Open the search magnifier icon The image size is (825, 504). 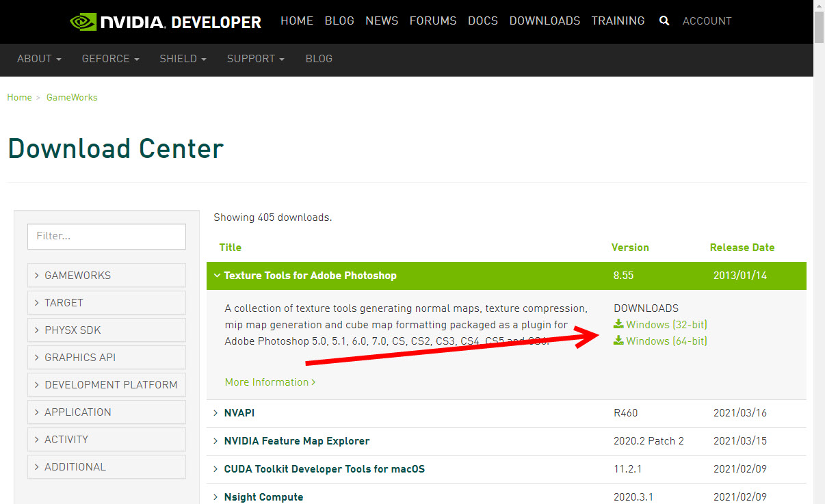[664, 21]
